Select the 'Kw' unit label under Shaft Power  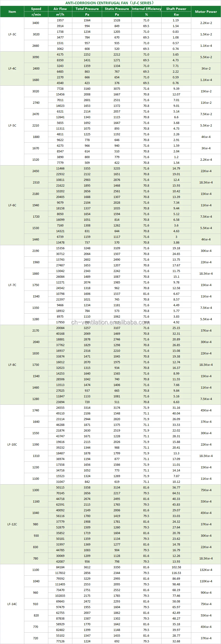pos(176,14)
